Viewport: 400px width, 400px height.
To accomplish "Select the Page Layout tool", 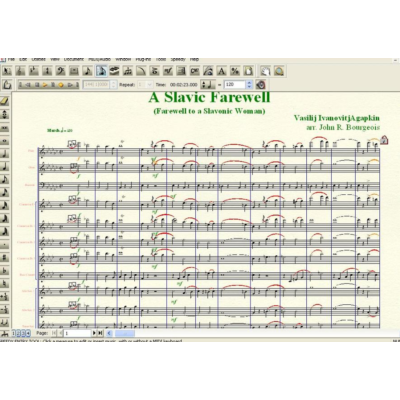I will [248, 71].
